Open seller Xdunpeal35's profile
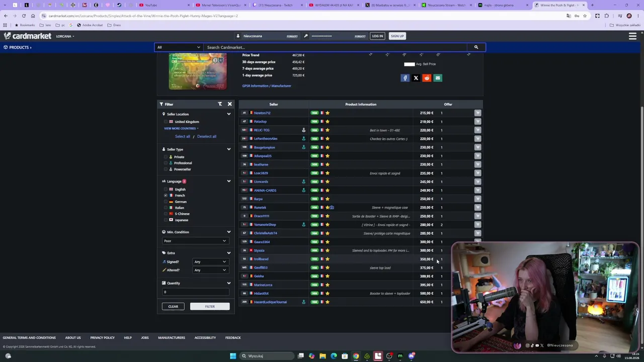This screenshot has height=362, width=644. click(x=263, y=156)
